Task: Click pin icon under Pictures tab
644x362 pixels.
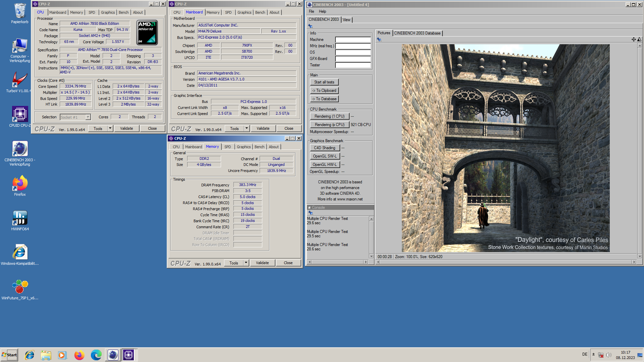Action: point(379,40)
